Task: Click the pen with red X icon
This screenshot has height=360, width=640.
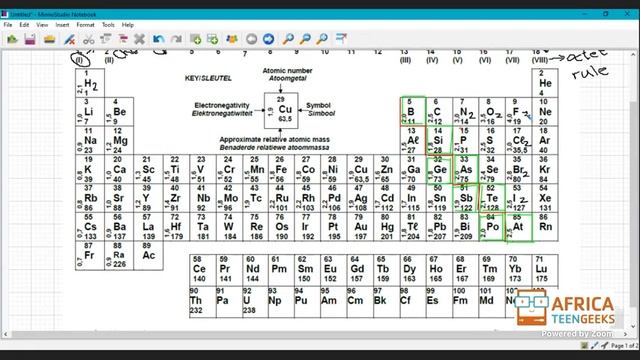Action: pyautogui.click(x=69, y=39)
